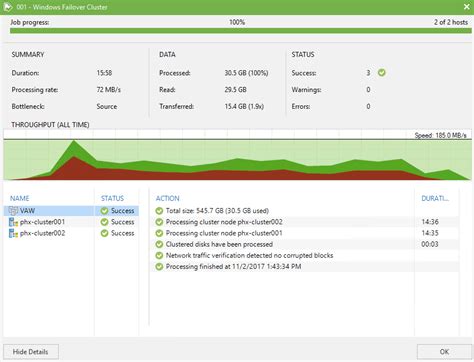
Task: Sort by the NAME column header
Action: point(19,198)
